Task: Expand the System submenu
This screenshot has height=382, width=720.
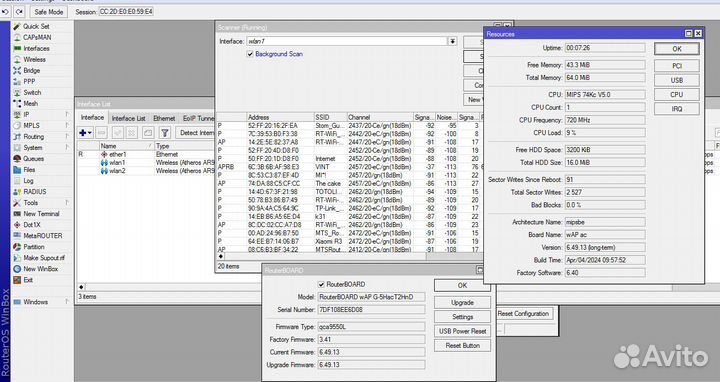Action: pos(67,148)
